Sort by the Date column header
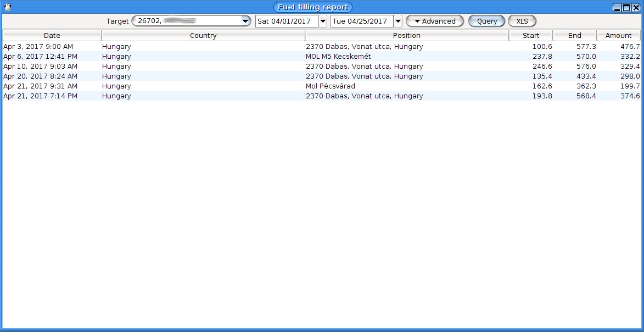Screen dimensions: 644x332 52,35
